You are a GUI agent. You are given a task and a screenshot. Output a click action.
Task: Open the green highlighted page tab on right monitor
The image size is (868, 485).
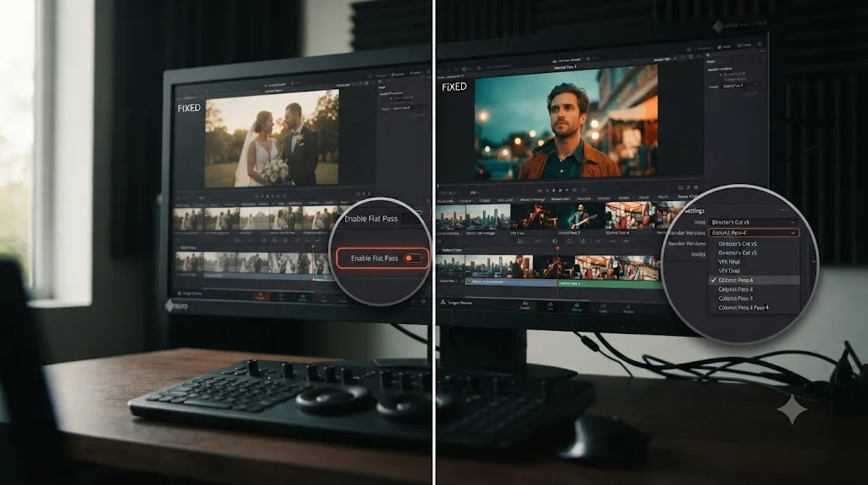[576, 307]
